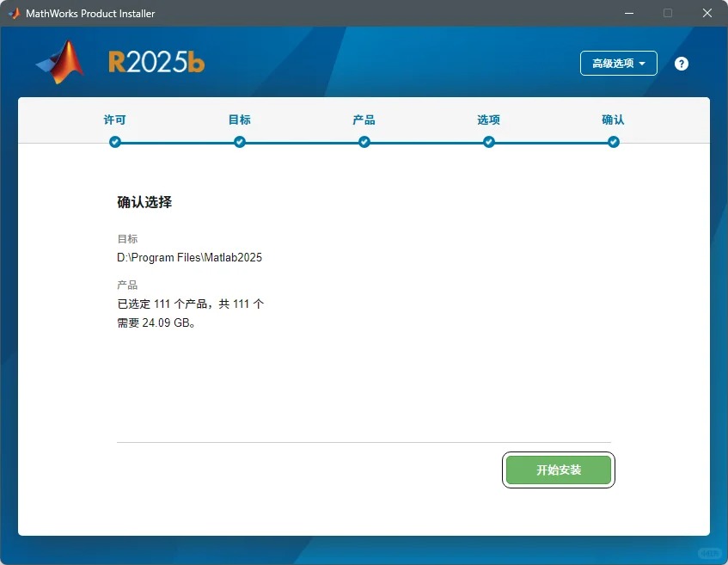728x565 pixels.
Task: Click the install path D:\Program Files\Matlab2025
Action: tap(189, 257)
